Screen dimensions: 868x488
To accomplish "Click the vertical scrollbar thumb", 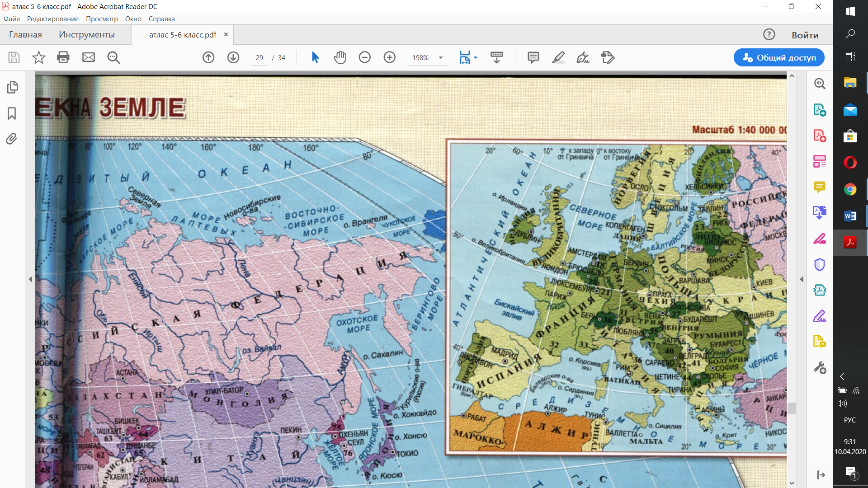I will pos(792,408).
